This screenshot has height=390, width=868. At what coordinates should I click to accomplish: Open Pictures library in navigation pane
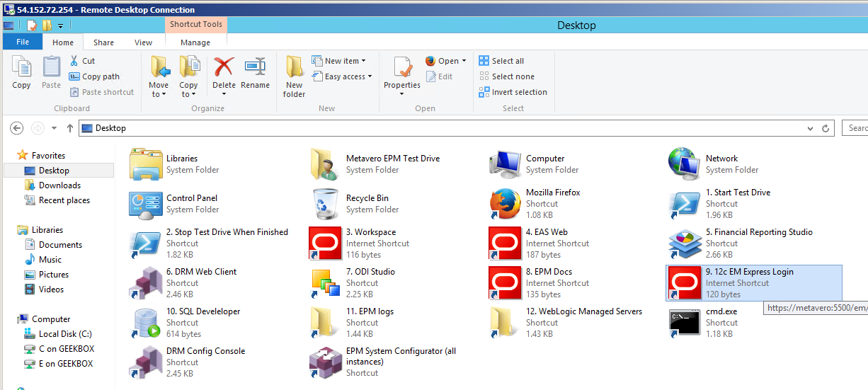click(47, 275)
